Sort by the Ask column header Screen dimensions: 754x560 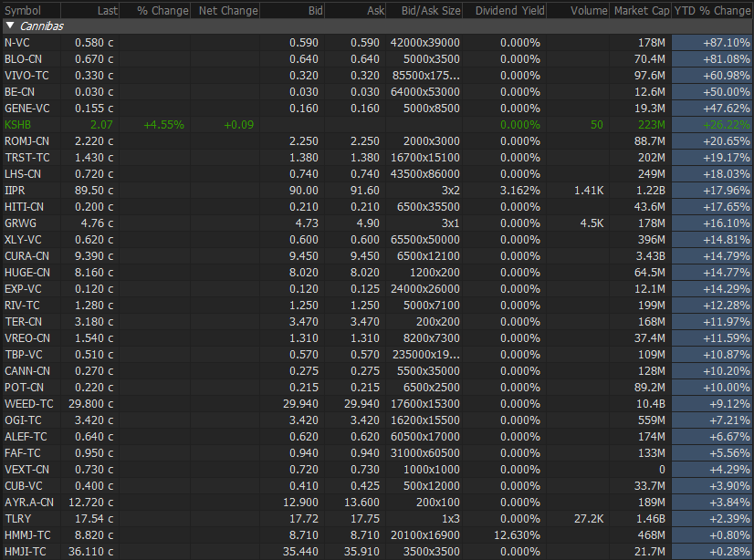[x=375, y=10]
